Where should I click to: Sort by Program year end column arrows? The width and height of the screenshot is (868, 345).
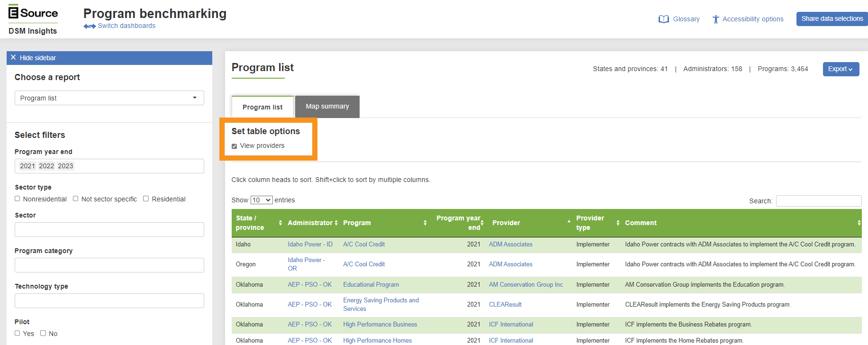tap(482, 223)
